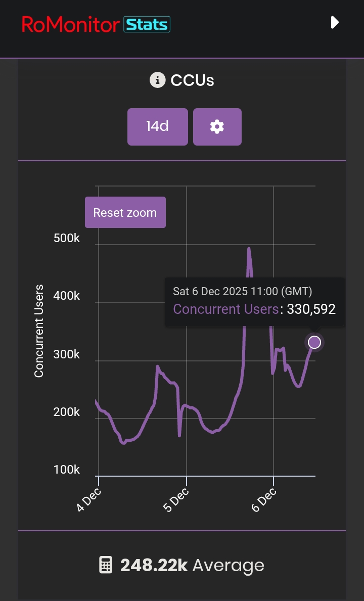
Task: Toggle the top-right navigation menu icon
Action: coord(334,22)
